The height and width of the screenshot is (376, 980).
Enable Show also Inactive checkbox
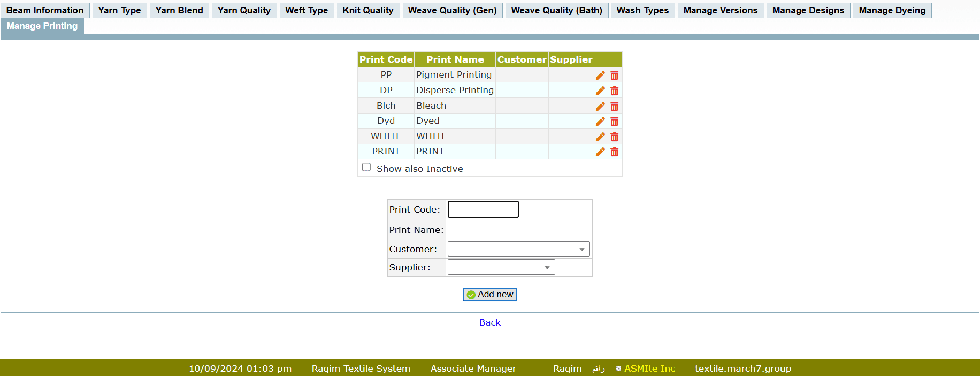[366, 168]
